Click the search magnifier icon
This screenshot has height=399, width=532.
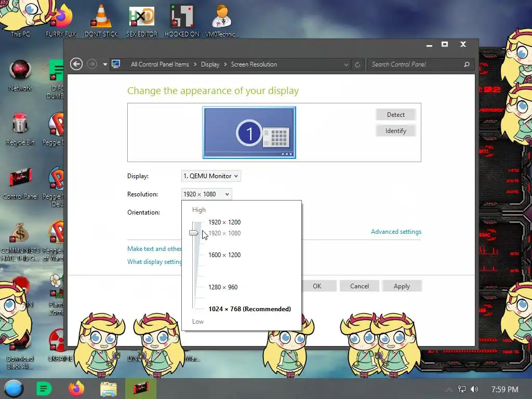[467, 64]
